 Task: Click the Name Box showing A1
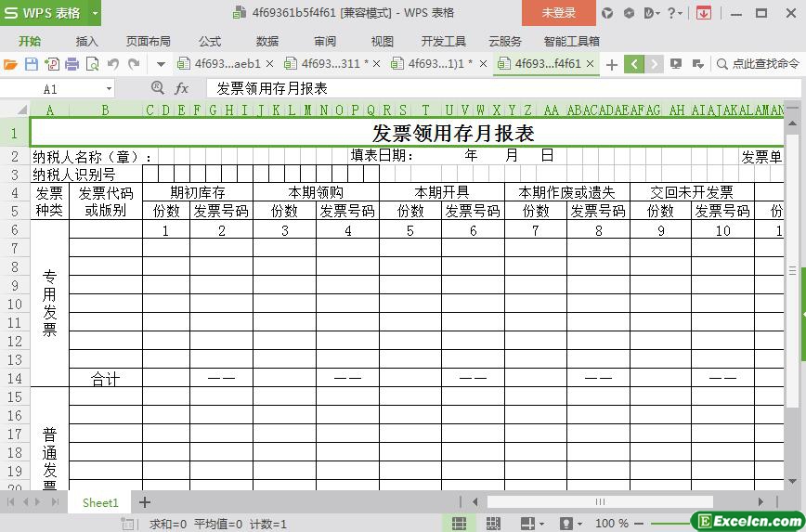click(x=51, y=89)
